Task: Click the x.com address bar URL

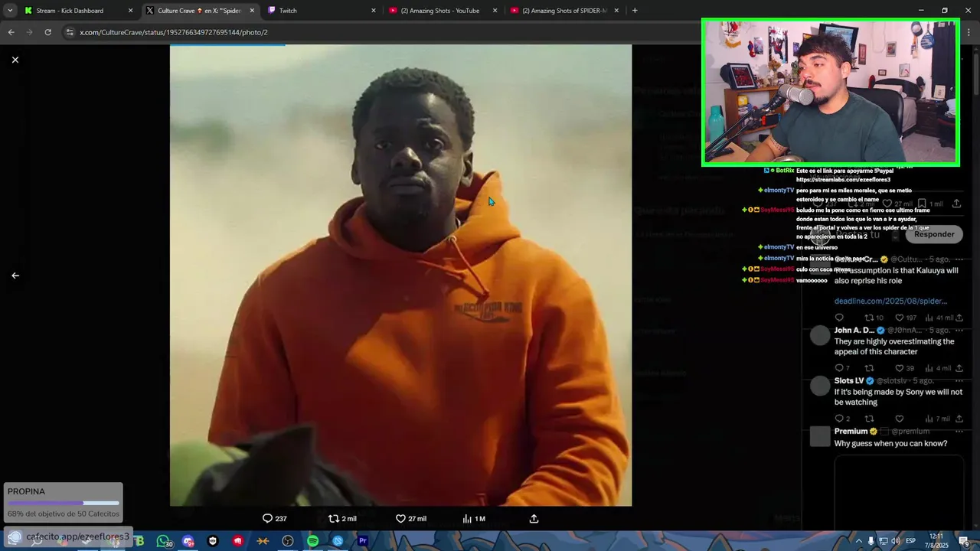Action: 174,32
